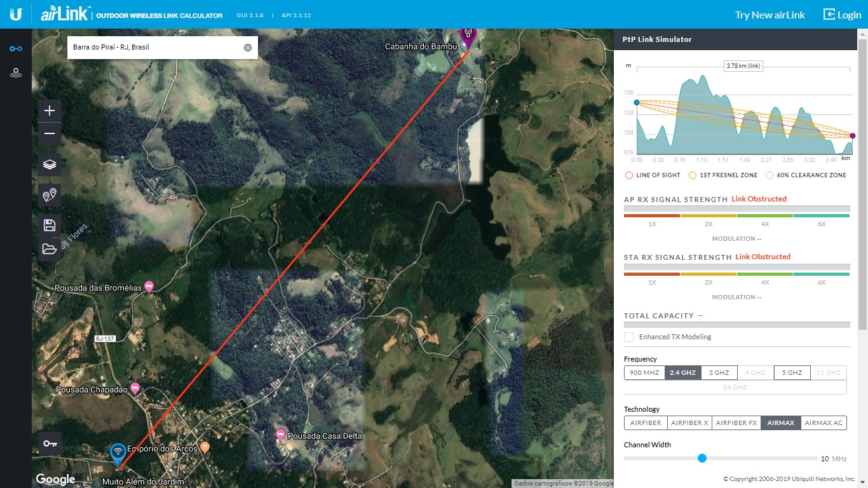Select the 5 GHZ frequency

[x=792, y=372]
